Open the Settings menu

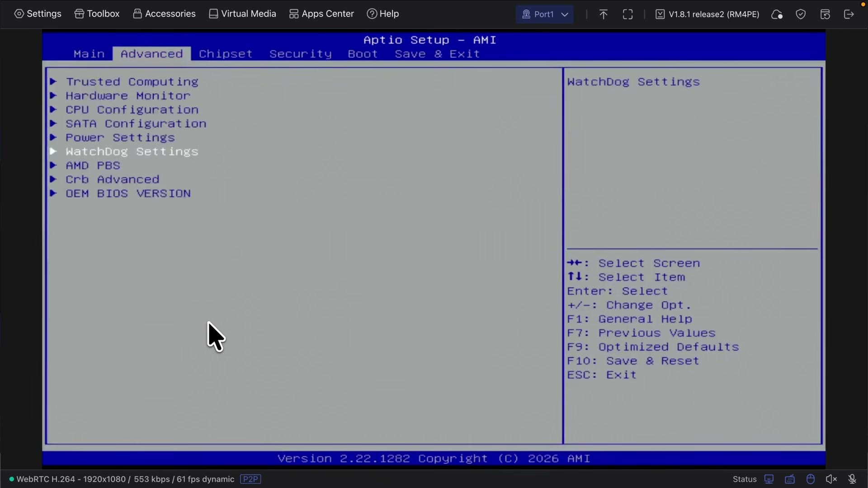pos(38,14)
